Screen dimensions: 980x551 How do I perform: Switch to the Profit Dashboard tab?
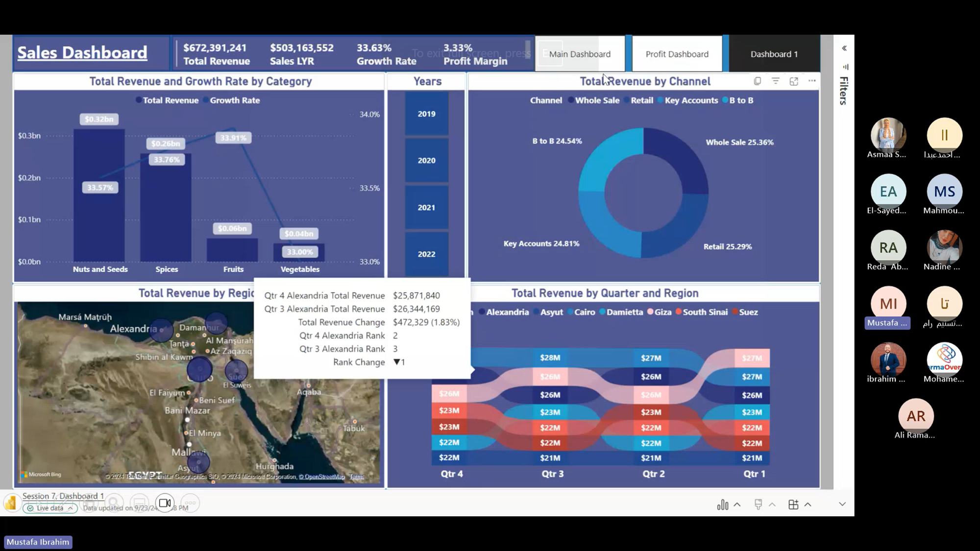[677, 54]
